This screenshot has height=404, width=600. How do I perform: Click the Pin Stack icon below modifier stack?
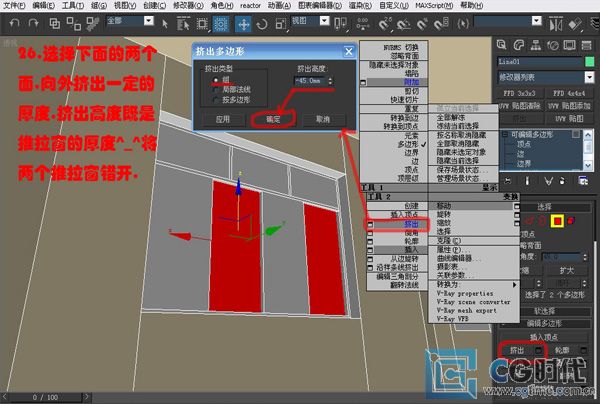(x=507, y=181)
